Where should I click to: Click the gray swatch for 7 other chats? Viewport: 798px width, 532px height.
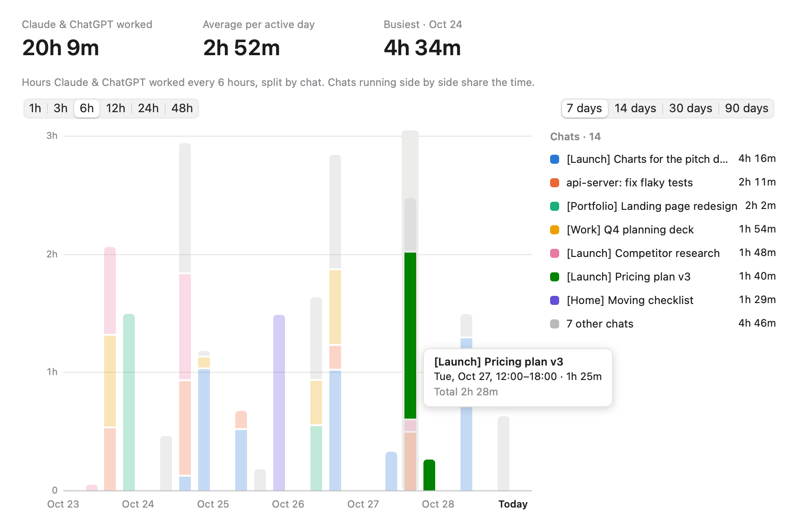point(555,324)
